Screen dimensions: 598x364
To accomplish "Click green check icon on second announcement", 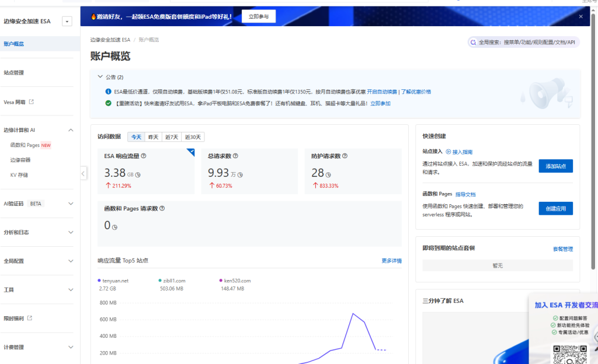I will 108,103.
